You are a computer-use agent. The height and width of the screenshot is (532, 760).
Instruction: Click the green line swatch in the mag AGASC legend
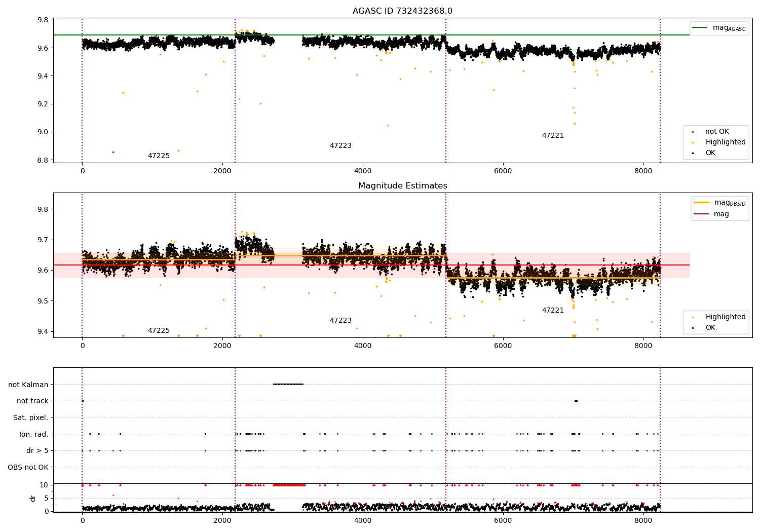click(700, 28)
